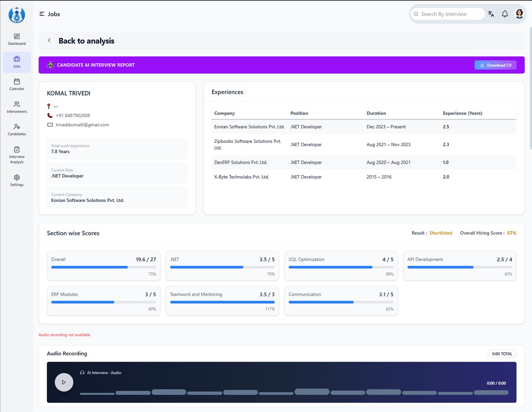Open the Settings sidebar item

[x=17, y=180]
